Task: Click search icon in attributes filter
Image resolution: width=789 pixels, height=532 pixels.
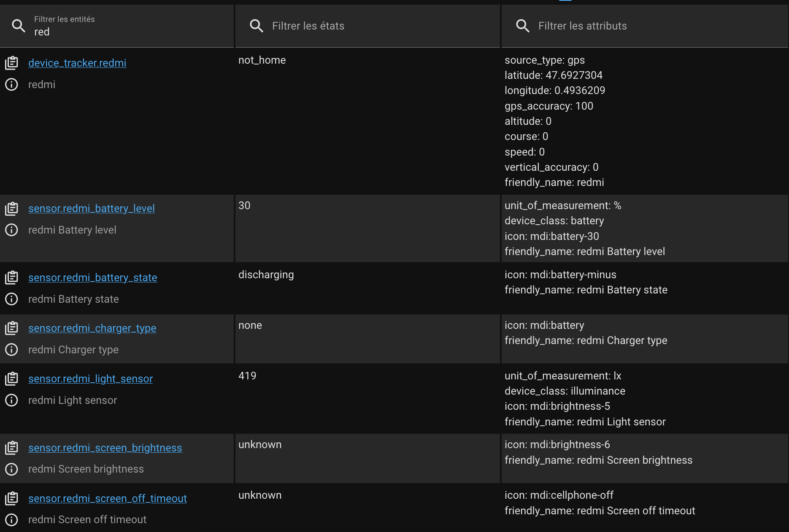Action: pos(523,26)
